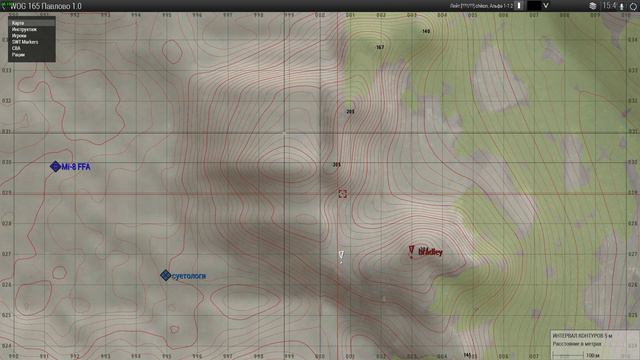This screenshot has height=360, width=640.
Task: Click the black box beside the V dropdown
Action: (533, 6)
